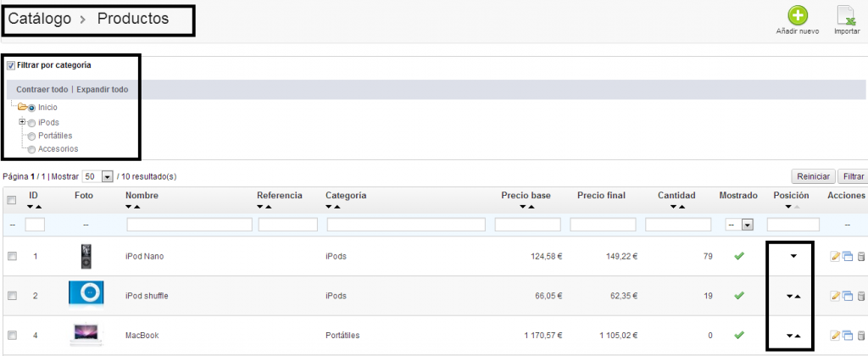Edit the iPod Nano product with pencil icon

pos(835,256)
